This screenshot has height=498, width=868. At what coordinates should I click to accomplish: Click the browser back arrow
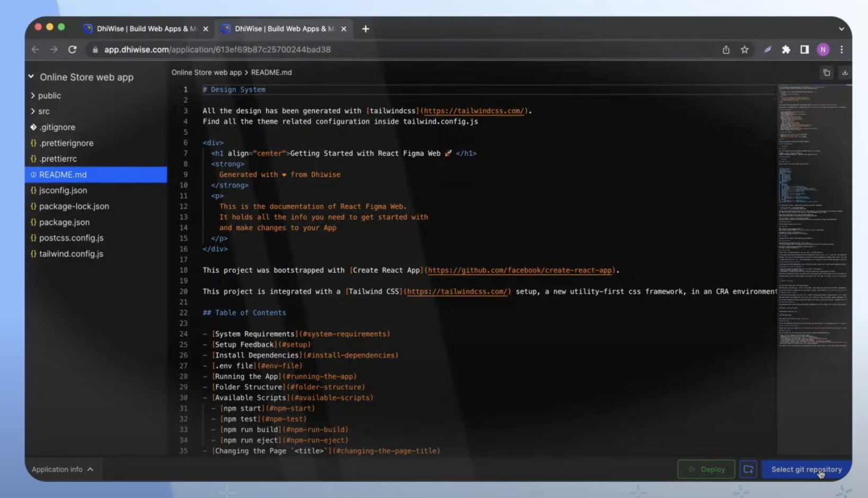(36, 49)
